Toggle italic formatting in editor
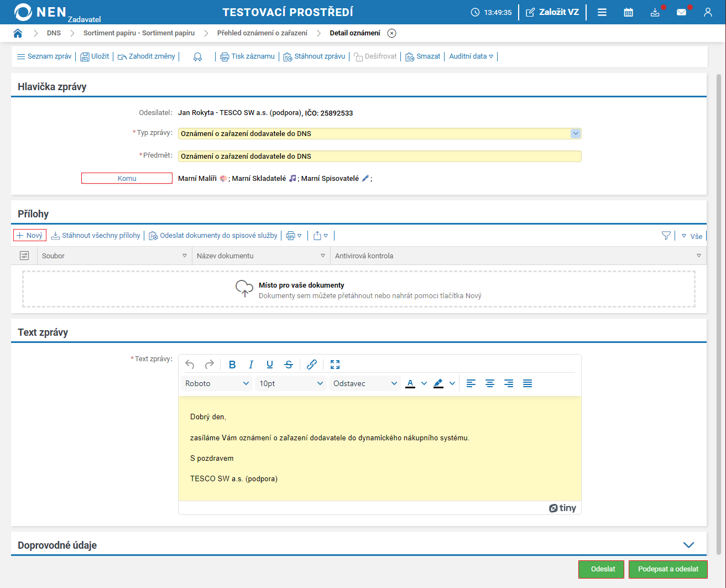The width and height of the screenshot is (726, 588). (251, 365)
